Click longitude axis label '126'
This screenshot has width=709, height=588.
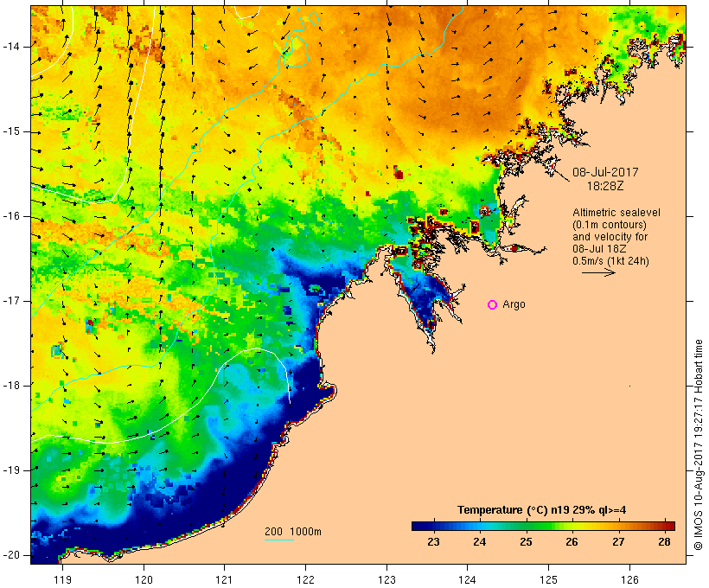pyautogui.click(x=629, y=579)
